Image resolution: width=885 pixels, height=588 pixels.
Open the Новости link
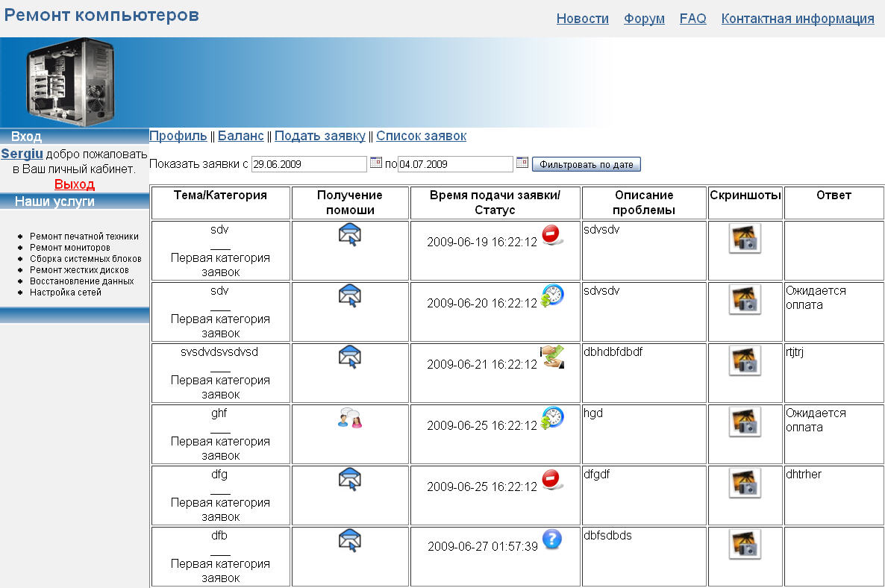[x=583, y=19]
